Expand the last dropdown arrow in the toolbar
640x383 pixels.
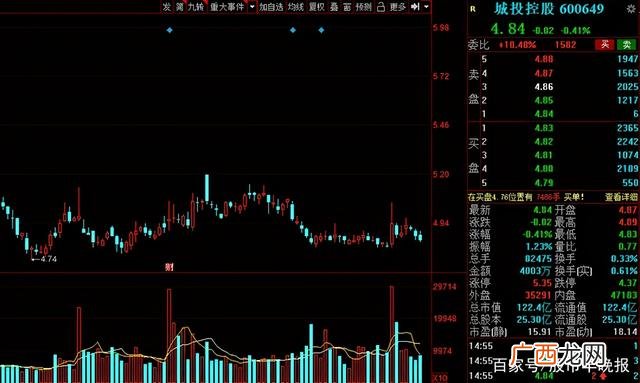[426, 7]
